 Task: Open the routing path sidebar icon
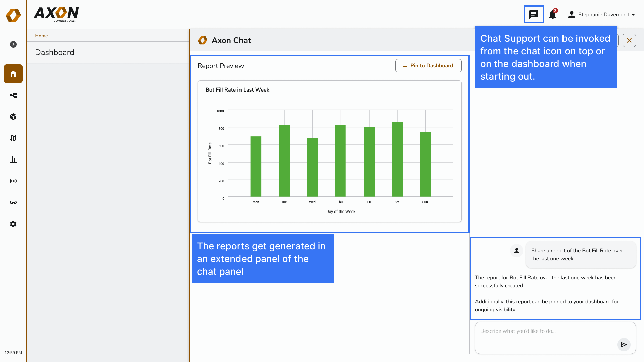click(13, 138)
